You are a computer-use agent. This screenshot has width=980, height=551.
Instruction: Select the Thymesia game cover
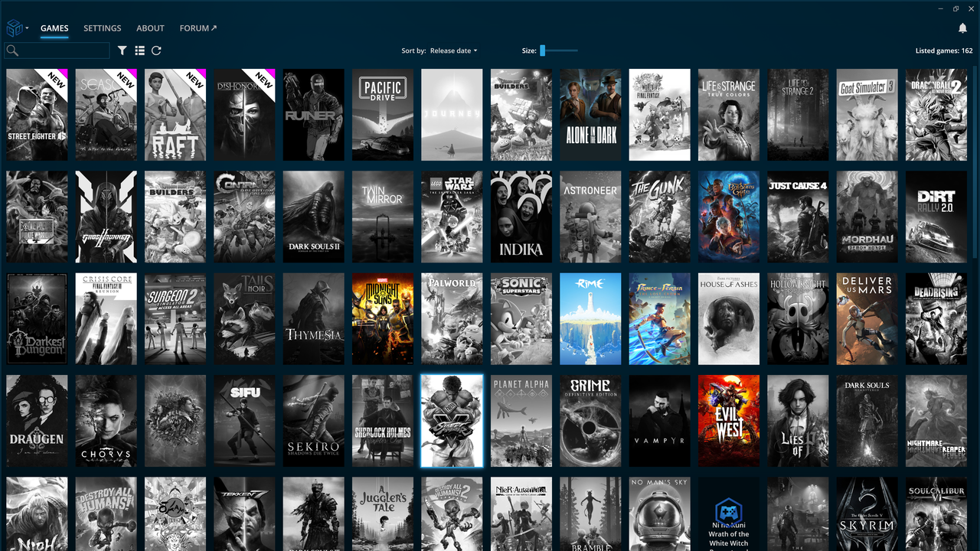tap(314, 319)
